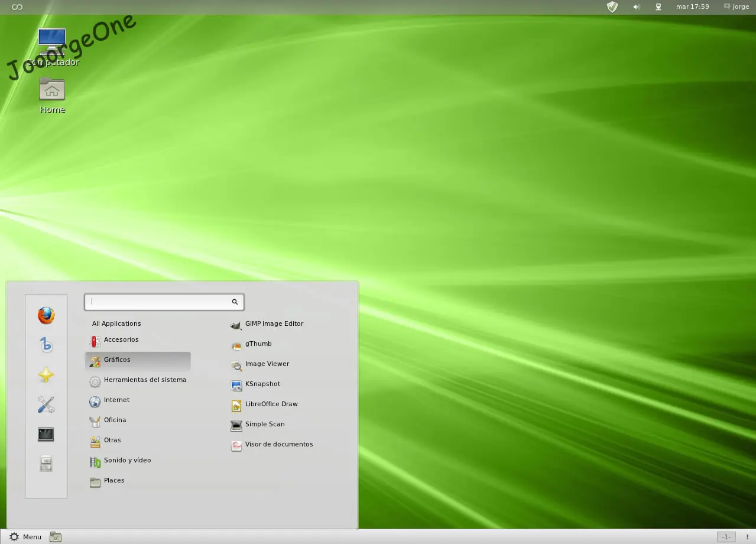756x544 pixels.
Task: Open the file cabinet favorite icon
Action: click(x=46, y=464)
